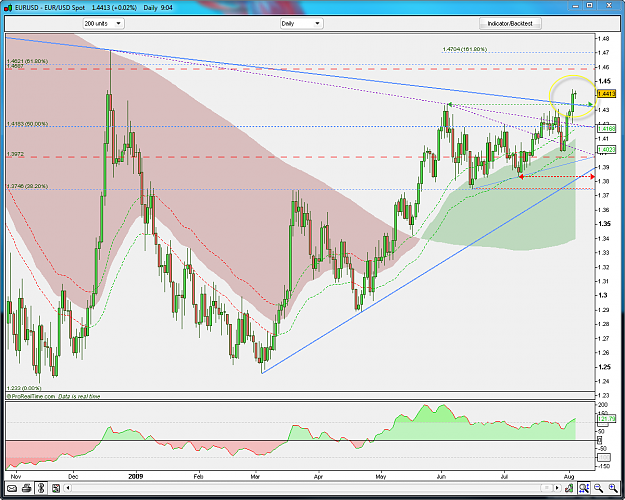The width and height of the screenshot is (625, 500).
Task: Click the EURUSD window app icon
Action: tap(8, 8)
